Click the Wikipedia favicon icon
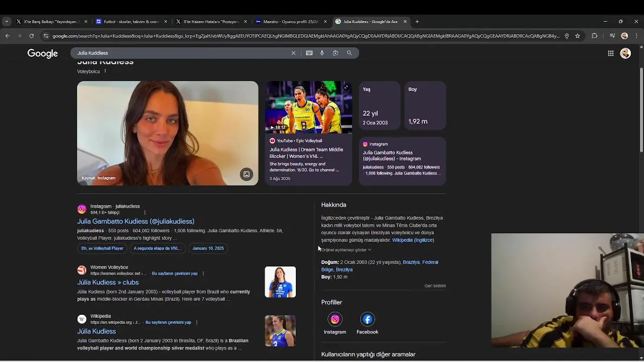Viewport: 644px width, 362px height. coord(82,319)
